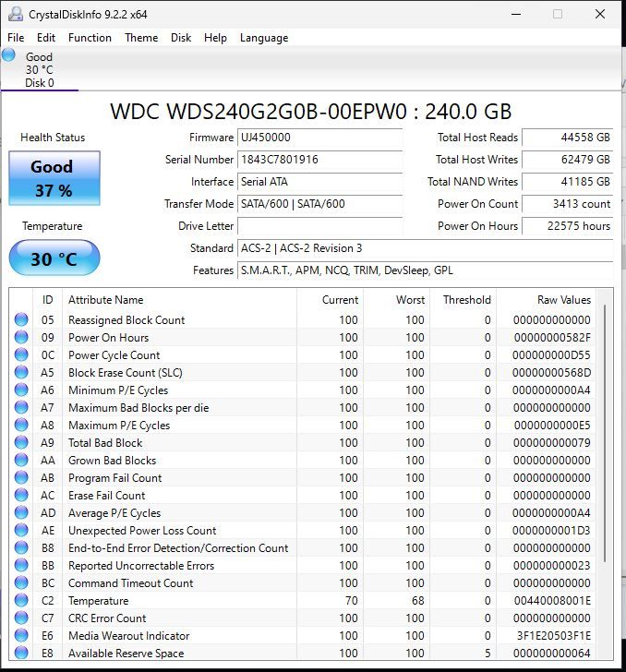Click the Current column header
The height and width of the screenshot is (672, 626).
[x=331, y=300]
